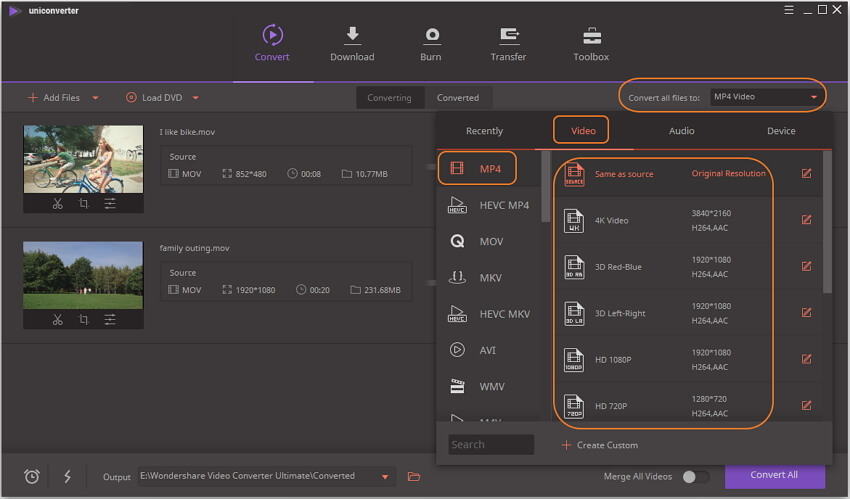Image resolution: width=850 pixels, height=499 pixels.
Task: Select the Recently format tab
Action: coord(485,131)
